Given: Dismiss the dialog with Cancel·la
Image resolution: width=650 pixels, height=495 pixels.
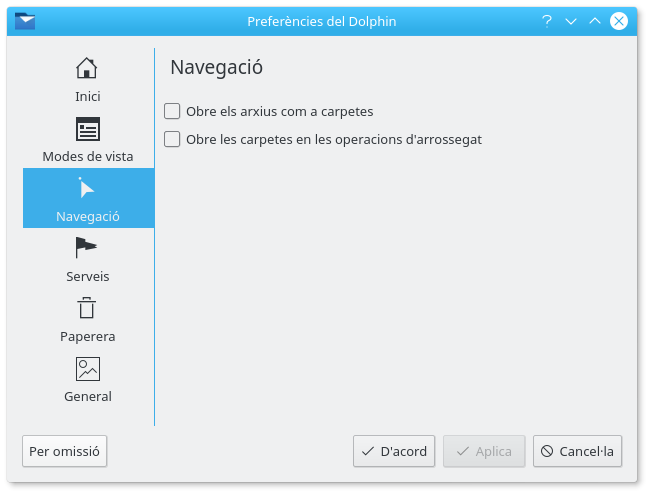Looking at the screenshot, I should pyautogui.click(x=578, y=451).
